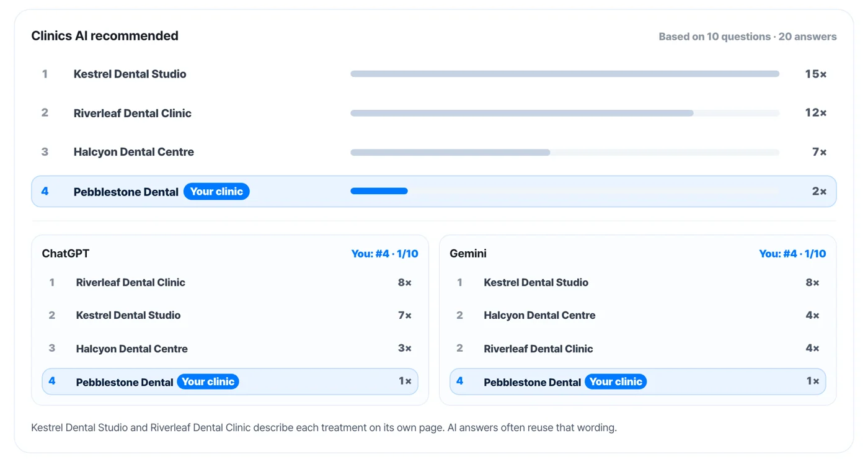Click rank number 4 beside Pebblestone overall
868x459 pixels.
coord(45,192)
